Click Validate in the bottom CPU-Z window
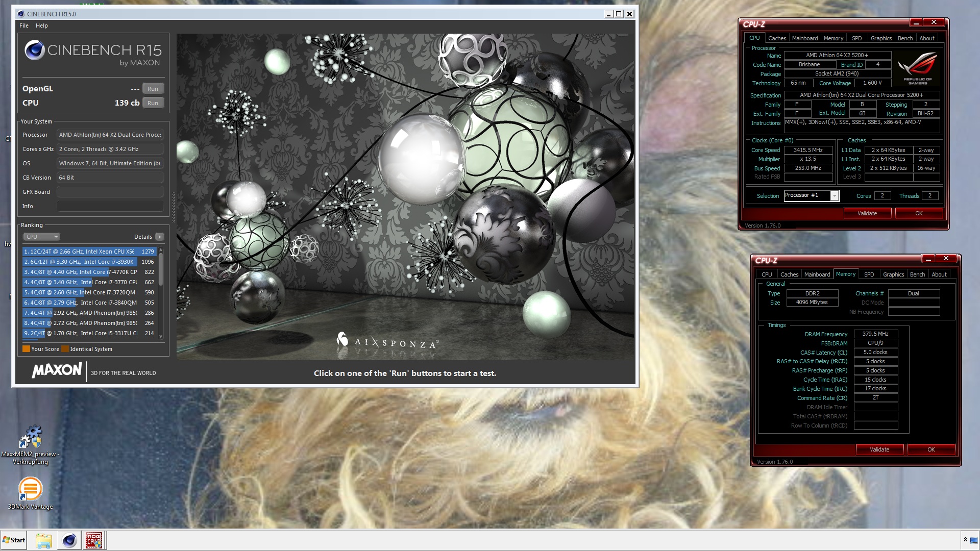The width and height of the screenshot is (980, 551). pyautogui.click(x=879, y=449)
